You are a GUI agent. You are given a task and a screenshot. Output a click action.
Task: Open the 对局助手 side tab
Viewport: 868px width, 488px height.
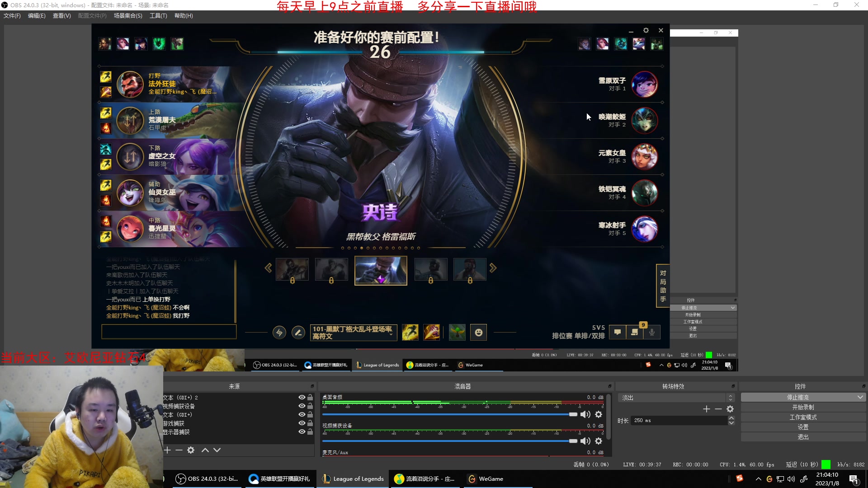[663, 286]
